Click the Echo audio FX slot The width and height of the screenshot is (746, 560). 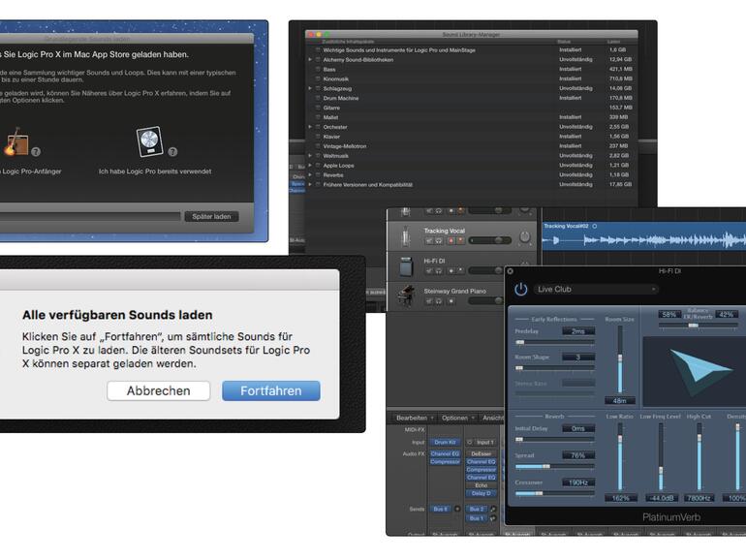[482, 485]
